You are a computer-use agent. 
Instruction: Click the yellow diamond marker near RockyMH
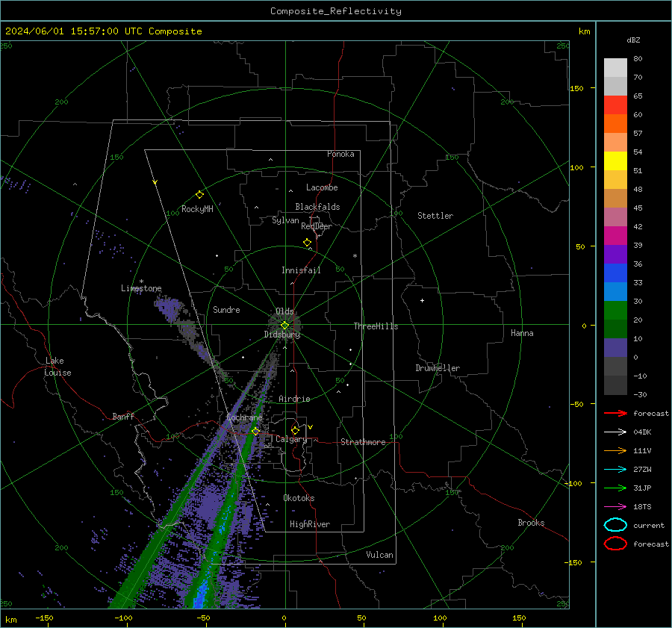[199, 195]
